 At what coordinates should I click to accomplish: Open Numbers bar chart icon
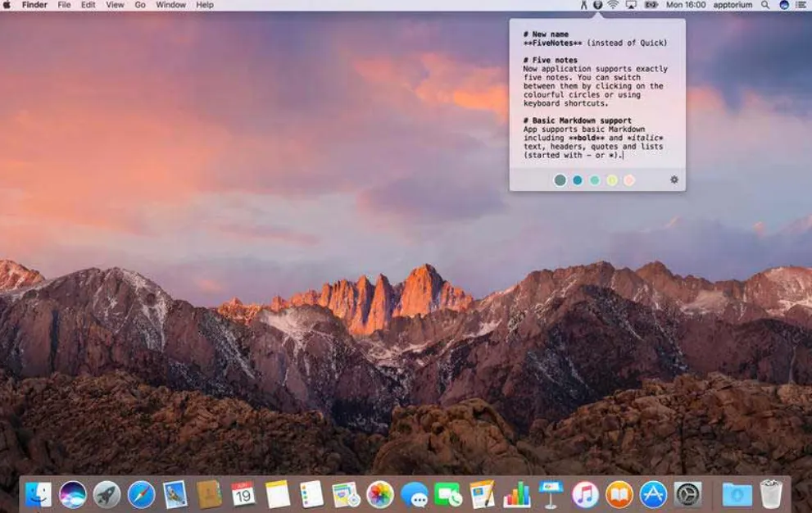pos(517,494)
